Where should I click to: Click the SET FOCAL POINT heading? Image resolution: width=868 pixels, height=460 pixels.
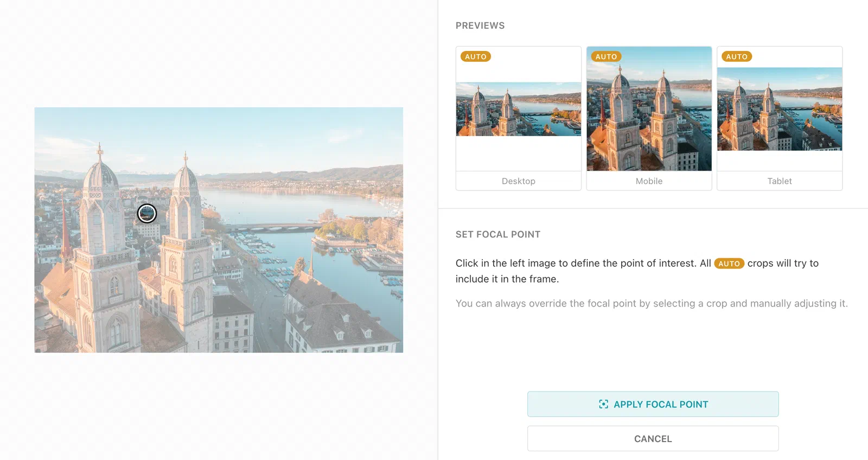(498, 234)
